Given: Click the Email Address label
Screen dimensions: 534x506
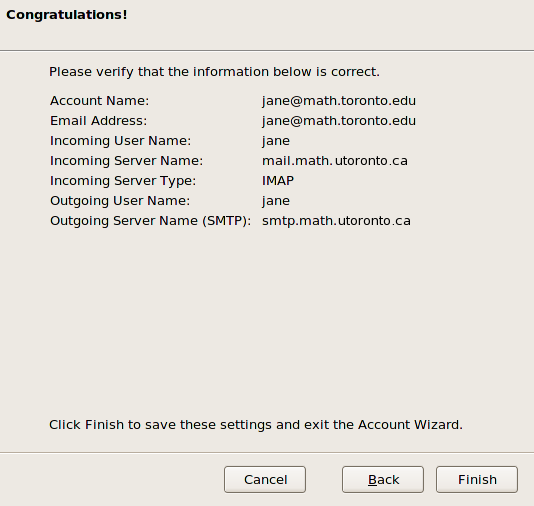Looking at the screenshot, I should [x=98, y=121].
